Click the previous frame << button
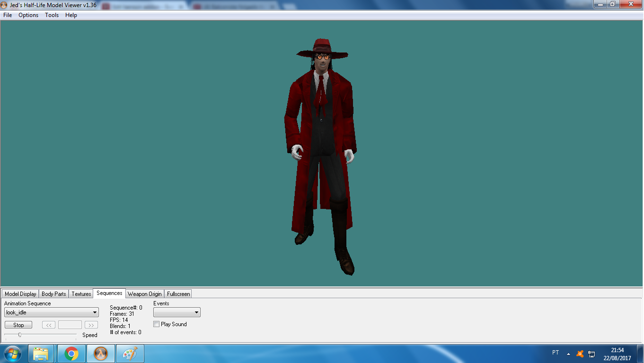 49,325
